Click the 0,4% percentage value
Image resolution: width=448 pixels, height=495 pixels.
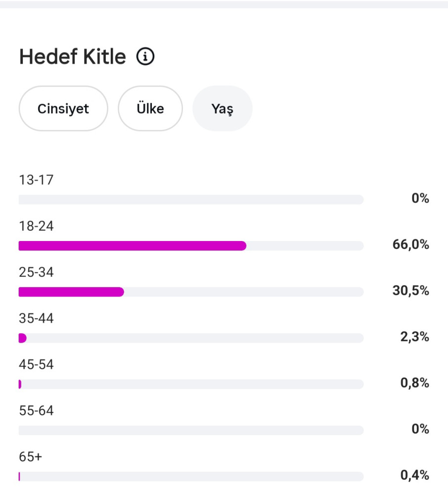[x=414, y=475]
